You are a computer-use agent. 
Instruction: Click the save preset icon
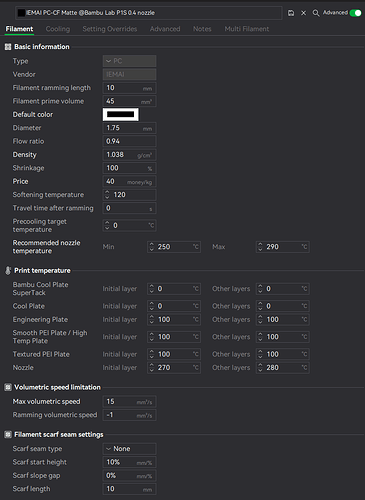[x=291, y=13]
